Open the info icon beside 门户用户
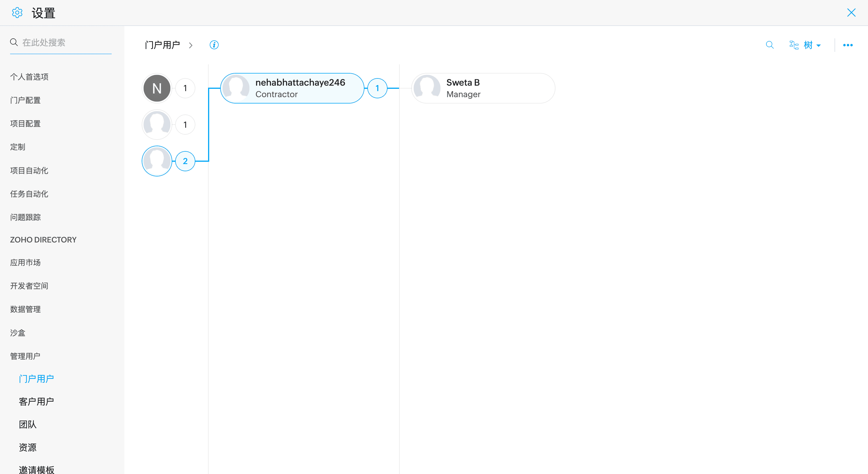Viewport: 868px width, 474px height. pos(214,45)
